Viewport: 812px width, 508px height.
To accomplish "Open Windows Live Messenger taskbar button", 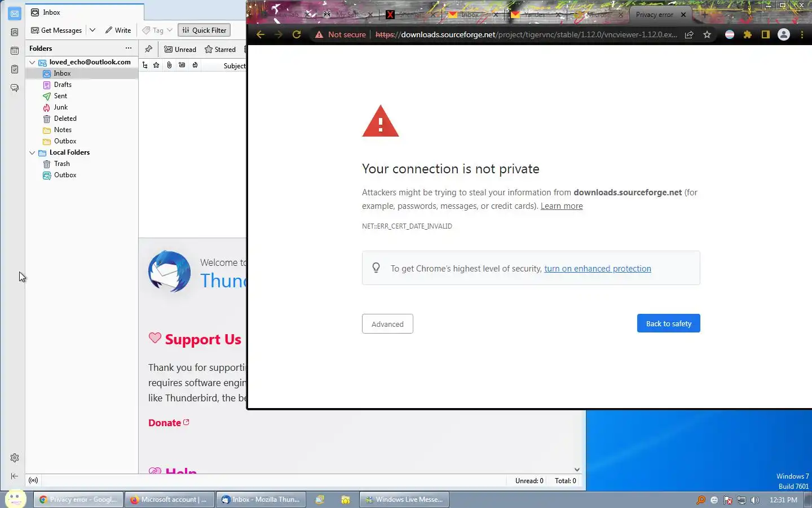I will pyautogui.click(x=404, y=500).
